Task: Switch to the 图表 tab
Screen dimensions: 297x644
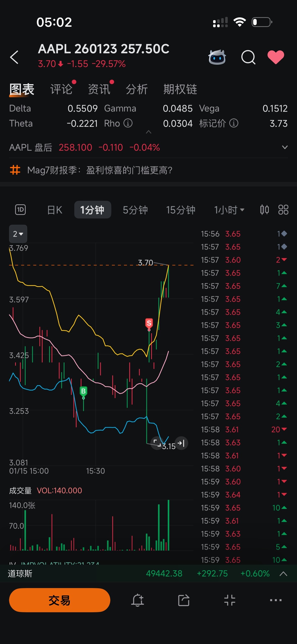Action: [22, 89]
